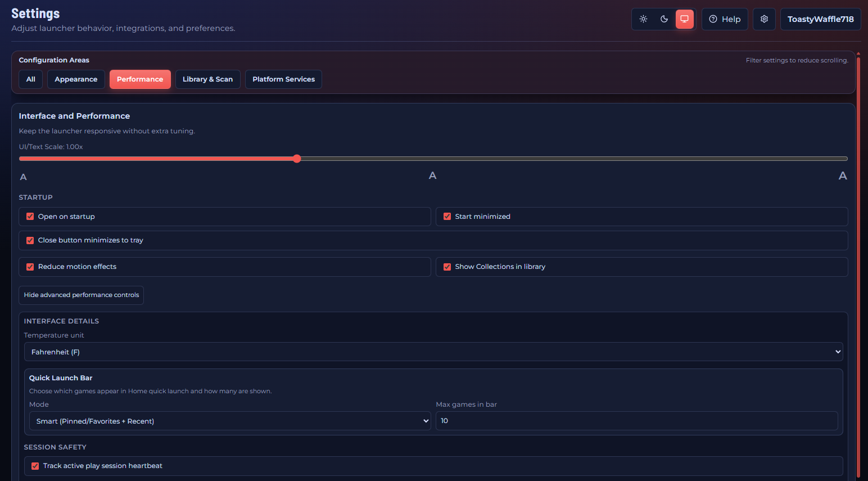Select the Performance settings tab
The height and width of the screenshot is (481, 868).
click(140, 79)
